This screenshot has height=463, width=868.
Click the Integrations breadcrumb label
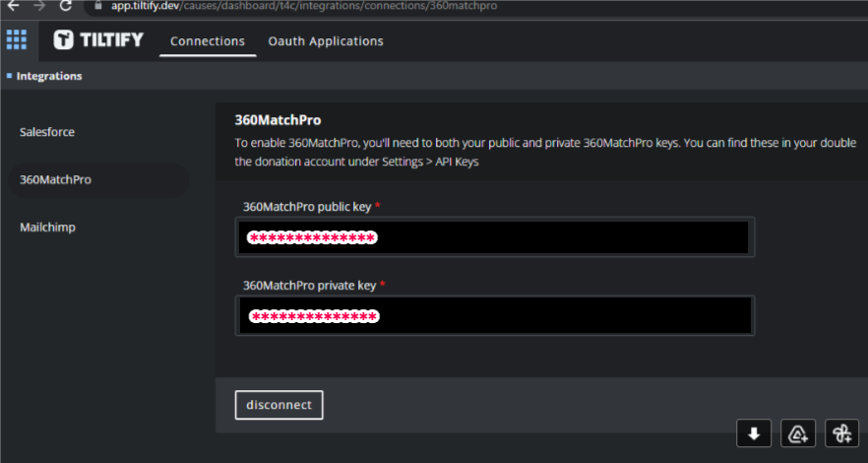coord(49,76)
